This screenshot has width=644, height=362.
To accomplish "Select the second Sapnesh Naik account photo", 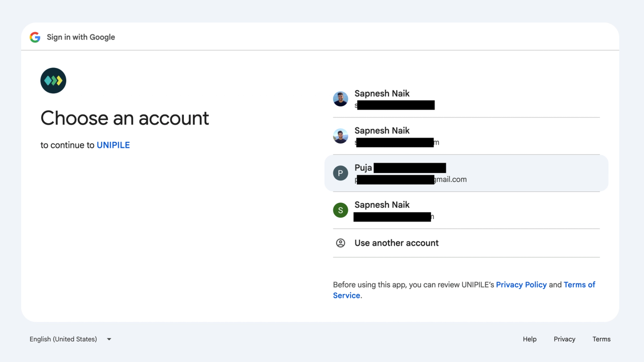I will (340, 136).
